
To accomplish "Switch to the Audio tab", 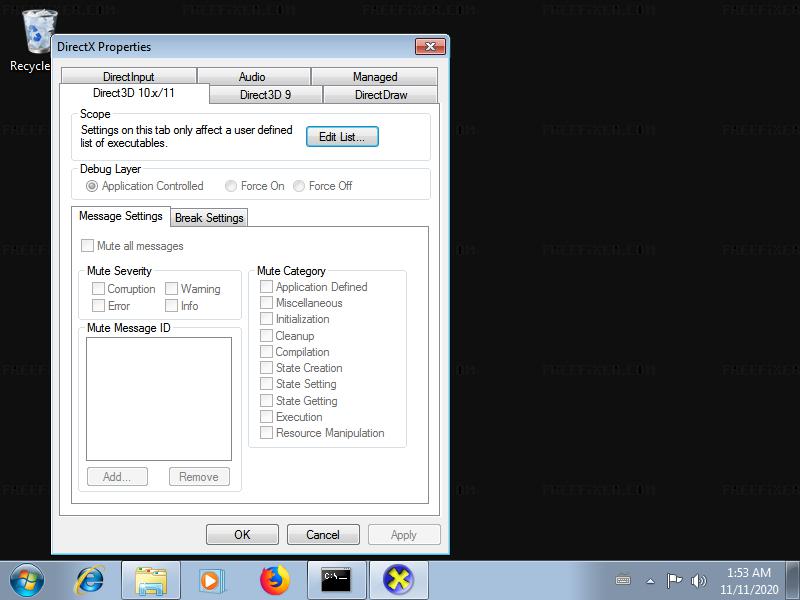I will click(x=254, y=77).
